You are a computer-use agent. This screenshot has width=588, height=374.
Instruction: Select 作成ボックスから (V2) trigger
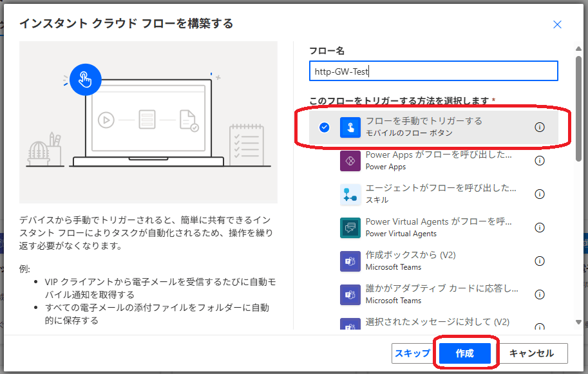433,261
